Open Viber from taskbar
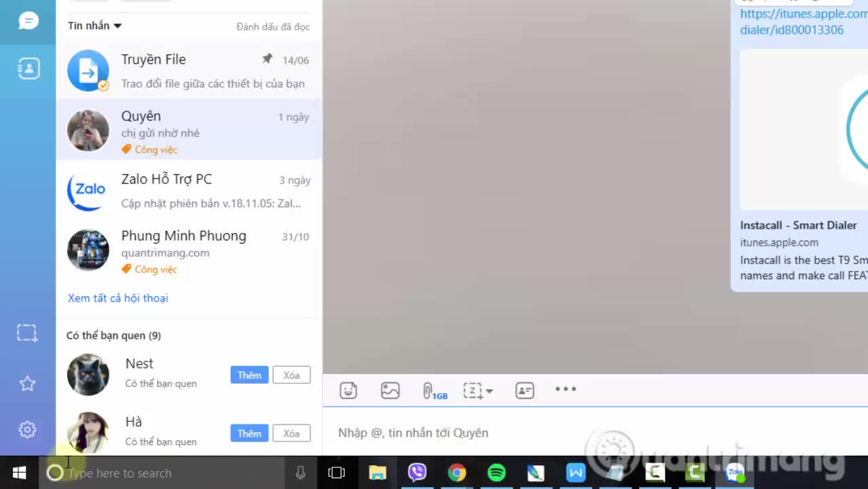Viewport: 868px width, 489px height. (x=417, y=472)
